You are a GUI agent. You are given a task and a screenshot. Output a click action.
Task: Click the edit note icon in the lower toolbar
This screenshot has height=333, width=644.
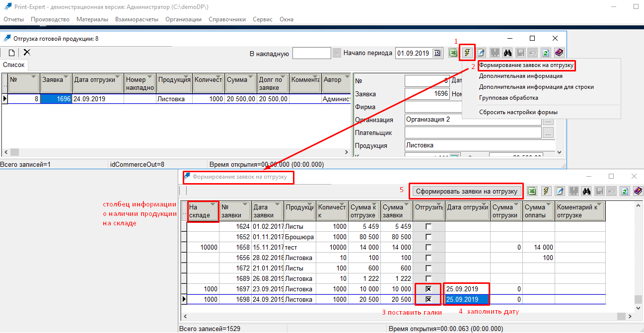click(x=560, y=191)
